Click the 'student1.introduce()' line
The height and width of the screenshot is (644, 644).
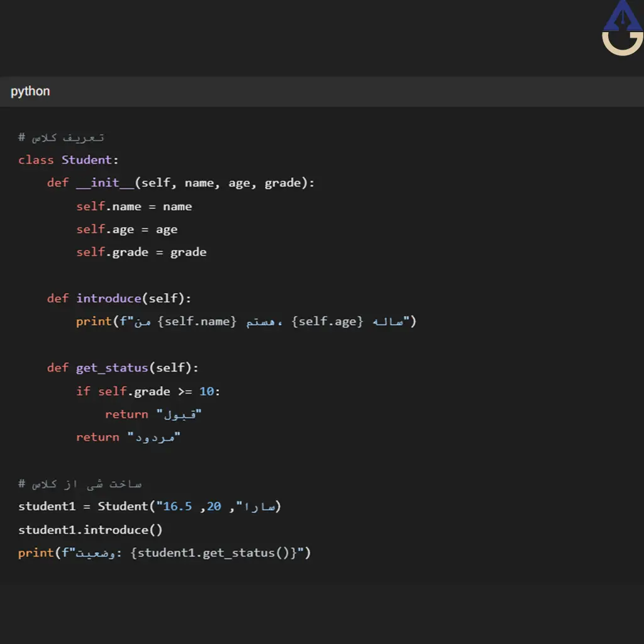(x=91, y=530)
